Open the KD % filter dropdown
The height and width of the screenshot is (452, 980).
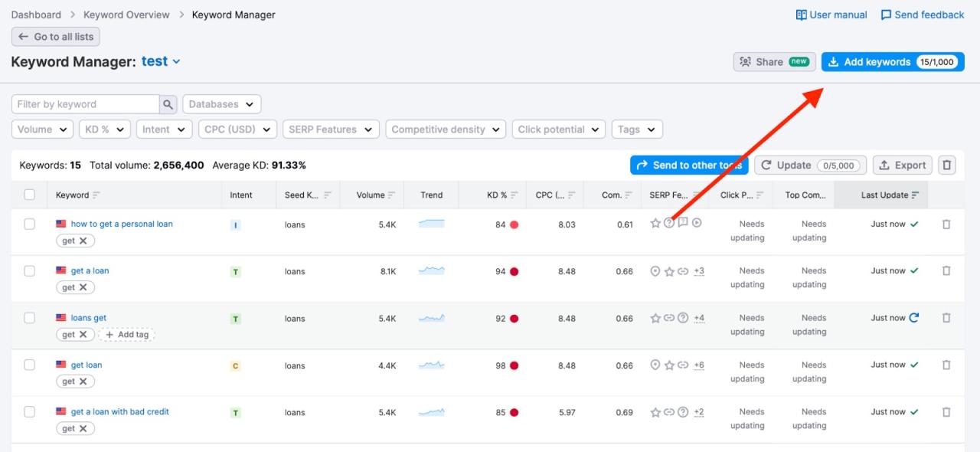point(105,129)
